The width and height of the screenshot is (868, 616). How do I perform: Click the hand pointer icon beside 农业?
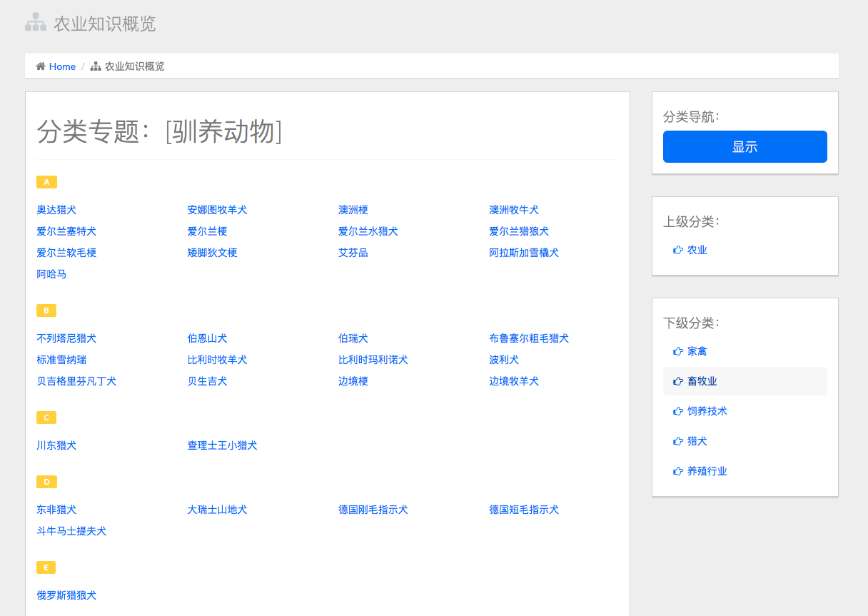click(677, 250)
